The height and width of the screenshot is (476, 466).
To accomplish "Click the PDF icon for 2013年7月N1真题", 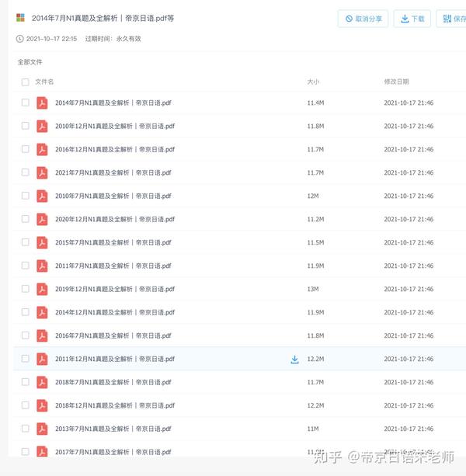I will 42,429.
